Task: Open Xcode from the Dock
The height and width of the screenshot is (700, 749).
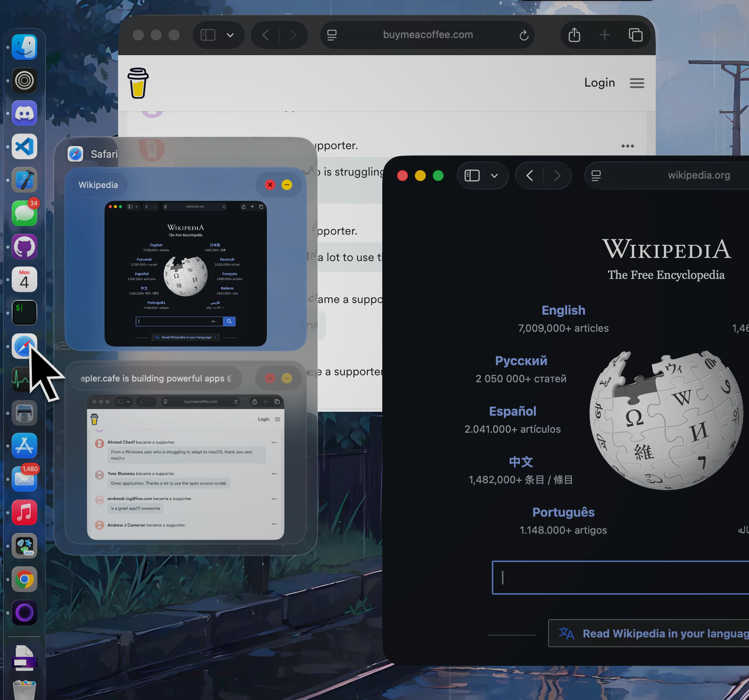Action: pos(24,180)
